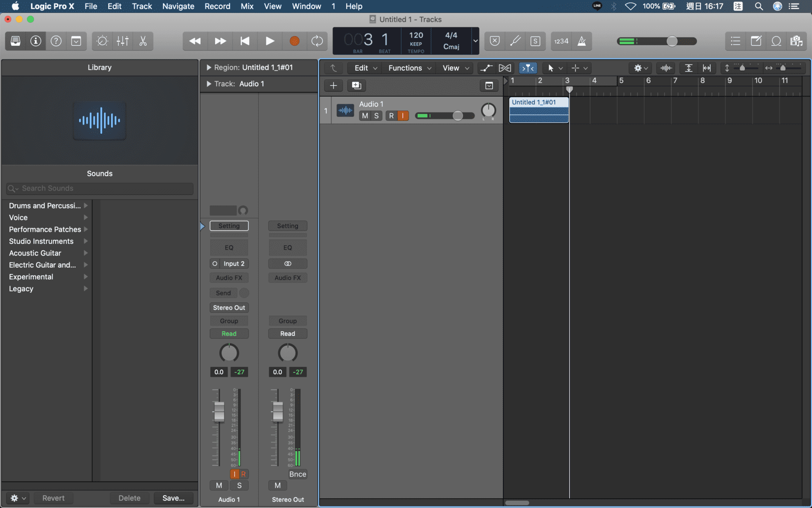
Task: Show the Toolbar toggle button
Action: click(x=76, y=41)
